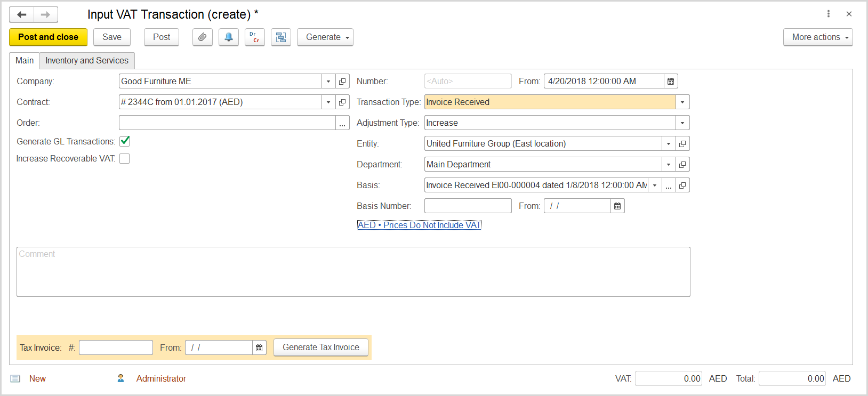Click the Order input field
The height and width of the screenshot is (396, 868).
click(227, 123)
